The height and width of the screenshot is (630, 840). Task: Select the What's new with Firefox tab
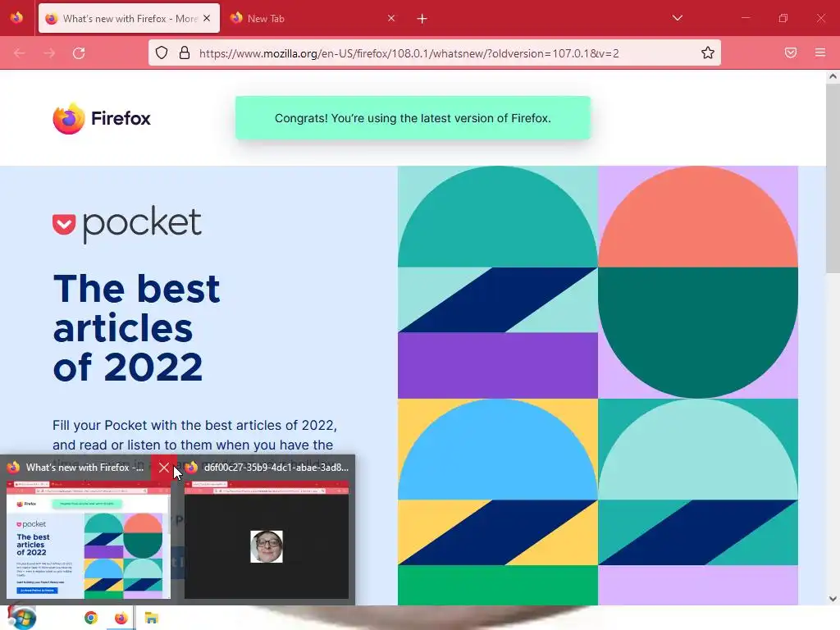(x=129, y=18)
